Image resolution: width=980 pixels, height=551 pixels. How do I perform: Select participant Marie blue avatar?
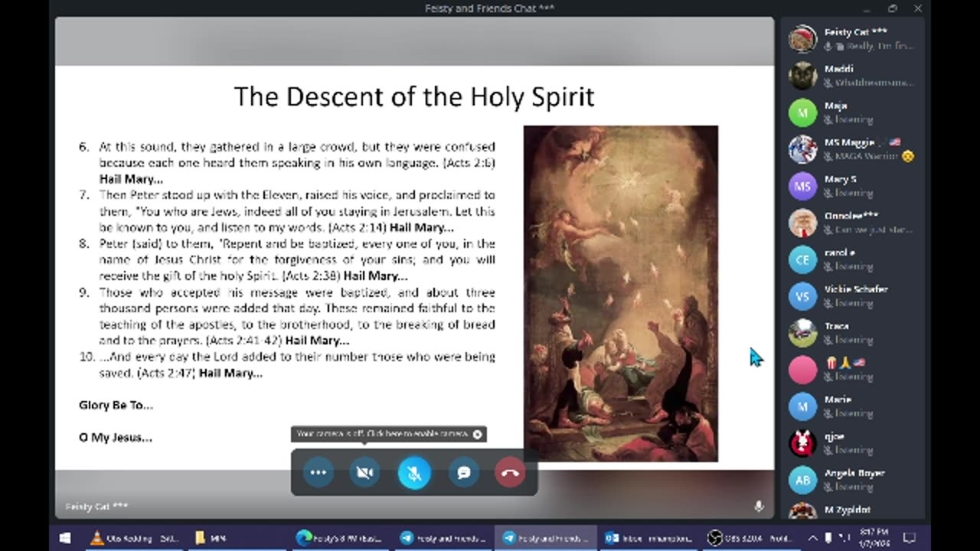pos(802,406)
